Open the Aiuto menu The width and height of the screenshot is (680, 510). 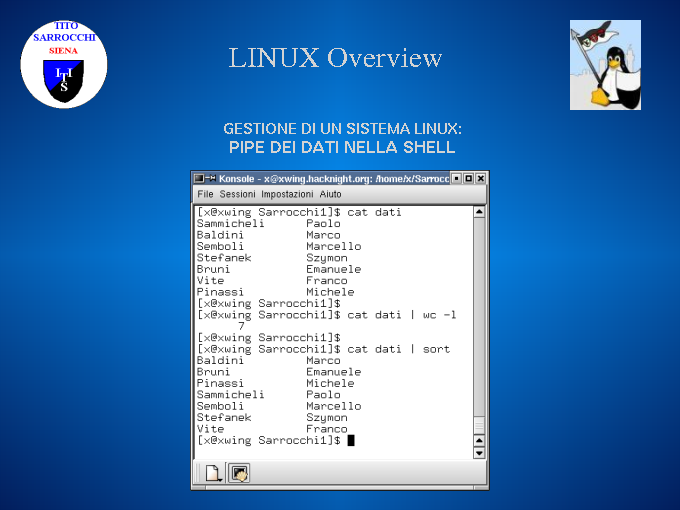click(x=330, y=194)
